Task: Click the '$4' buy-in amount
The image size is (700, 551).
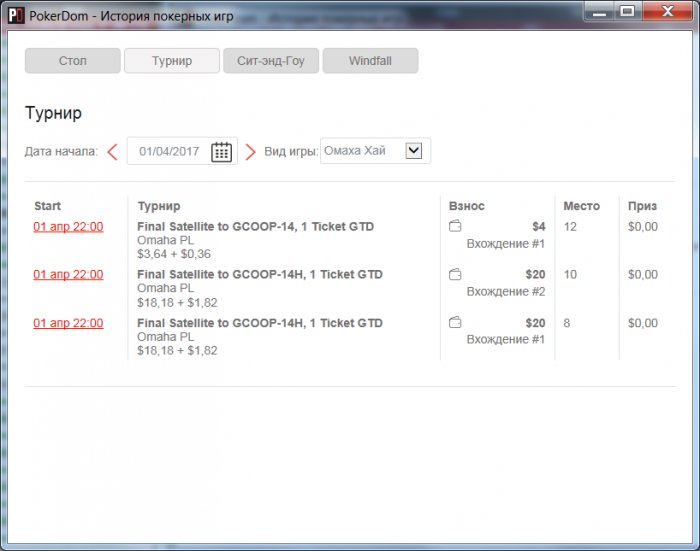Action: click(539, 226)
